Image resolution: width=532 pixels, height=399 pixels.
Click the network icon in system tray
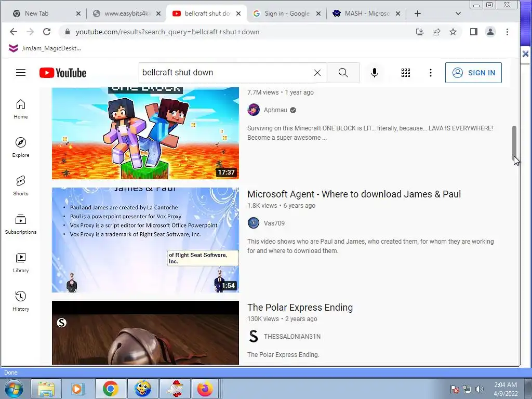(467, 389)
